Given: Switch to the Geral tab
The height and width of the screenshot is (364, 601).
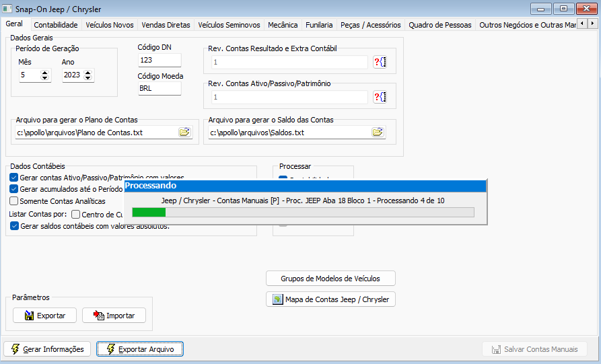Looking at the screenshot, I should click(14, 24).
